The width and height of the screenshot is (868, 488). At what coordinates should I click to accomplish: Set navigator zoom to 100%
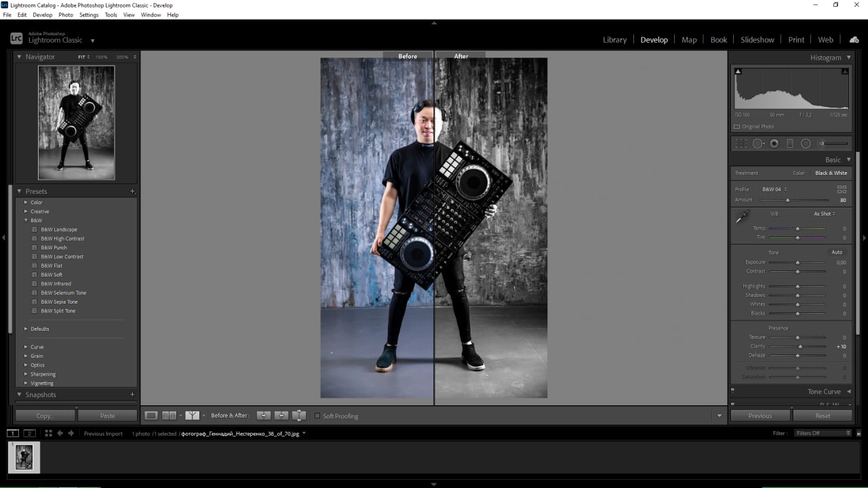pos(101,57)
